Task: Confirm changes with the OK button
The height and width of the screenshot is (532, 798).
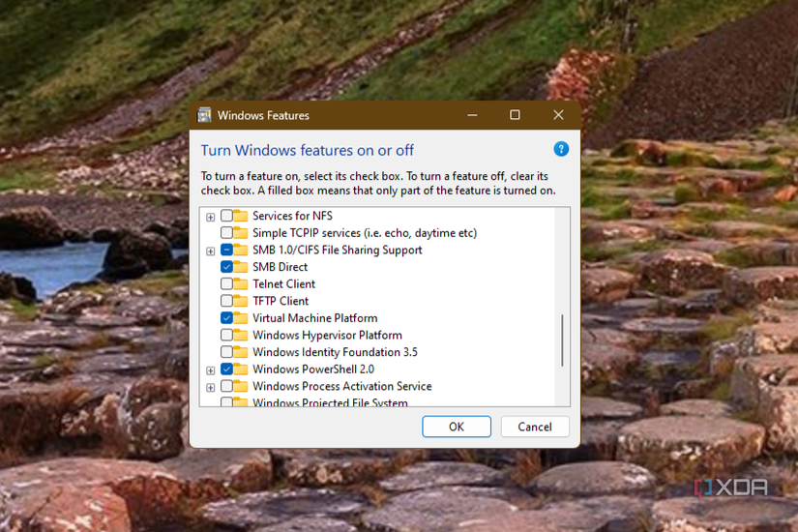Action: [x=457, y=427]
